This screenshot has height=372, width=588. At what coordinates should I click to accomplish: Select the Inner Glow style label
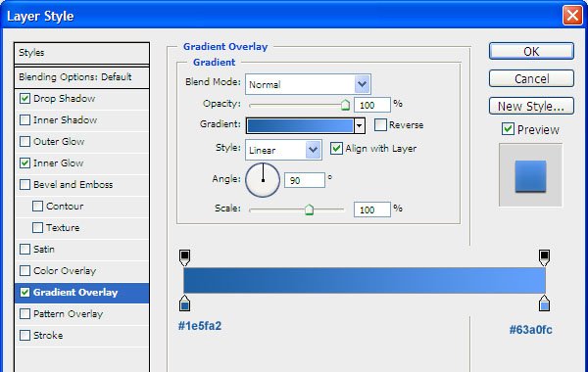[58, 163]
